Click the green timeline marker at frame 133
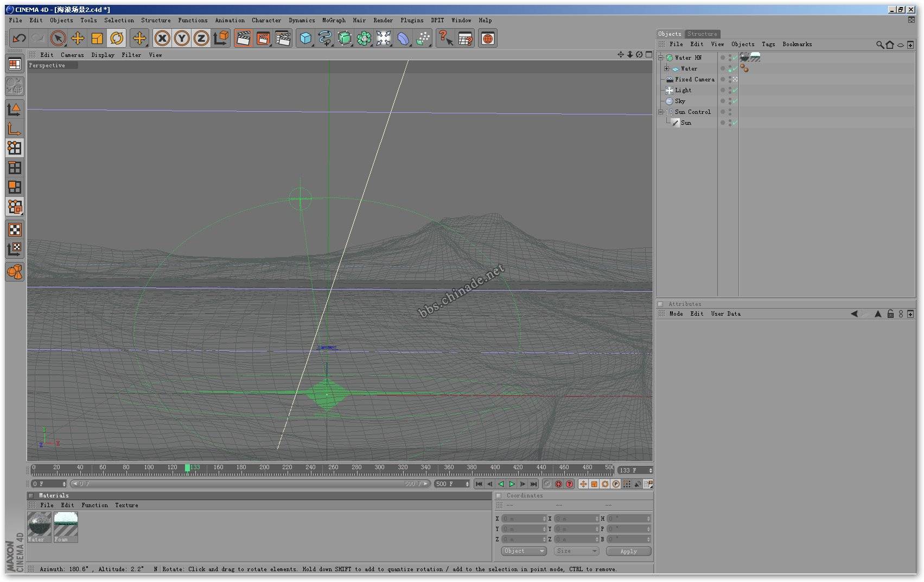 188,468
